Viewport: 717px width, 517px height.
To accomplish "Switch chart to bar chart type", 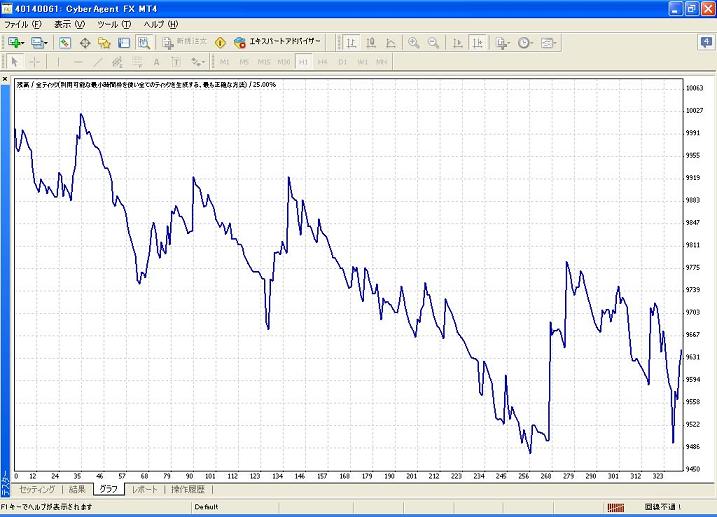I will pyautogui.click(x=351, y=43).
